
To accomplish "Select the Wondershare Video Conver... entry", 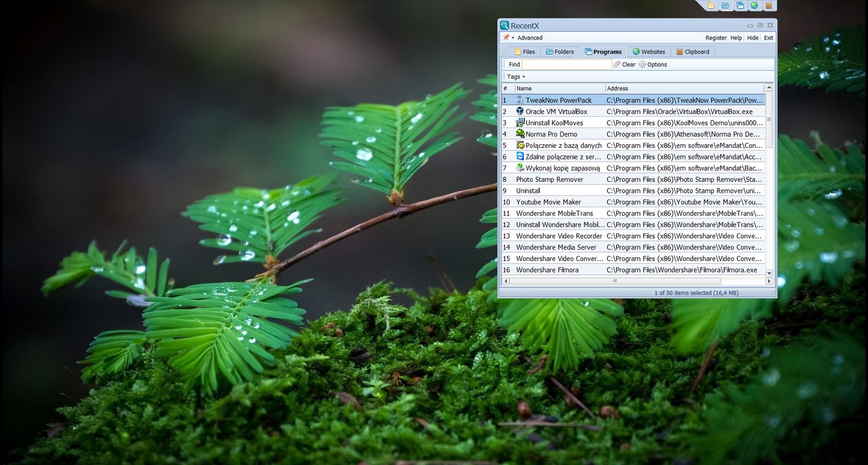I will pyautogui.click(x=633, y=259).
